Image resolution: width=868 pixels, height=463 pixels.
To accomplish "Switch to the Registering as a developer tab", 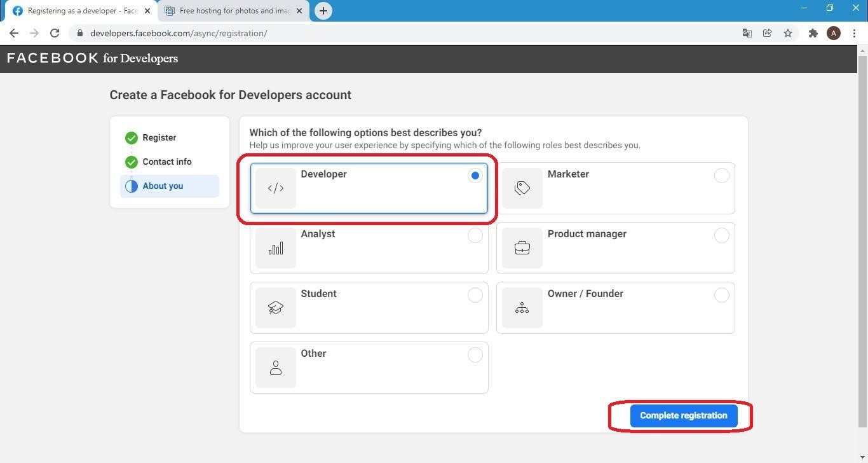I will pos(79,11).
